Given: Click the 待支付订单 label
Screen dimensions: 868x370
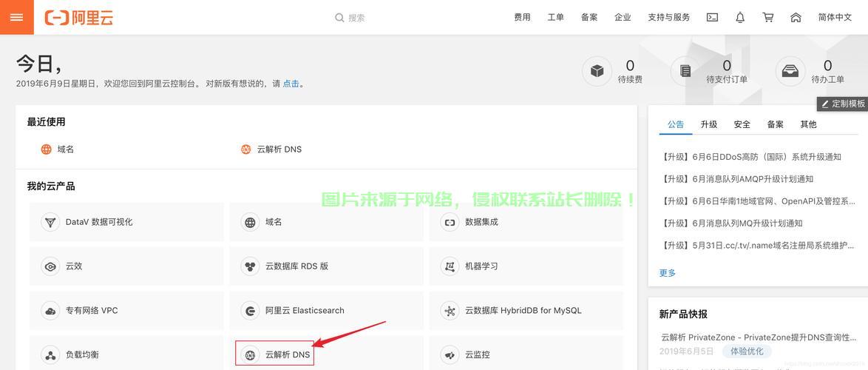Looking at the screenshot, I should 727,79.
